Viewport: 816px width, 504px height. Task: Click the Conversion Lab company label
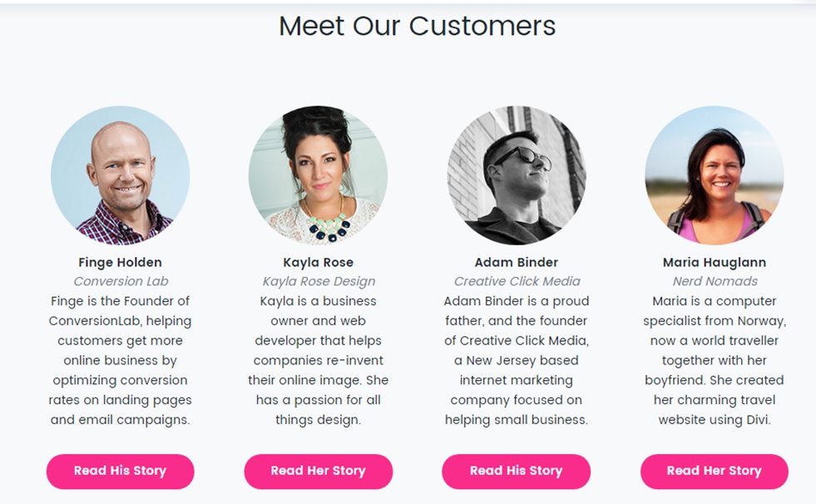pyautogui.click(x=121, y=281)
